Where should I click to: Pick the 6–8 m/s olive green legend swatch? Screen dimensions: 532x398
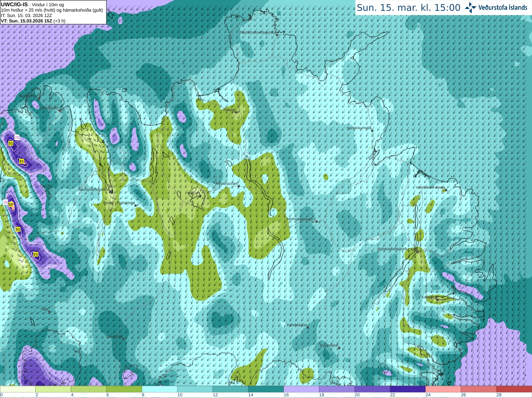coord(124,389)
